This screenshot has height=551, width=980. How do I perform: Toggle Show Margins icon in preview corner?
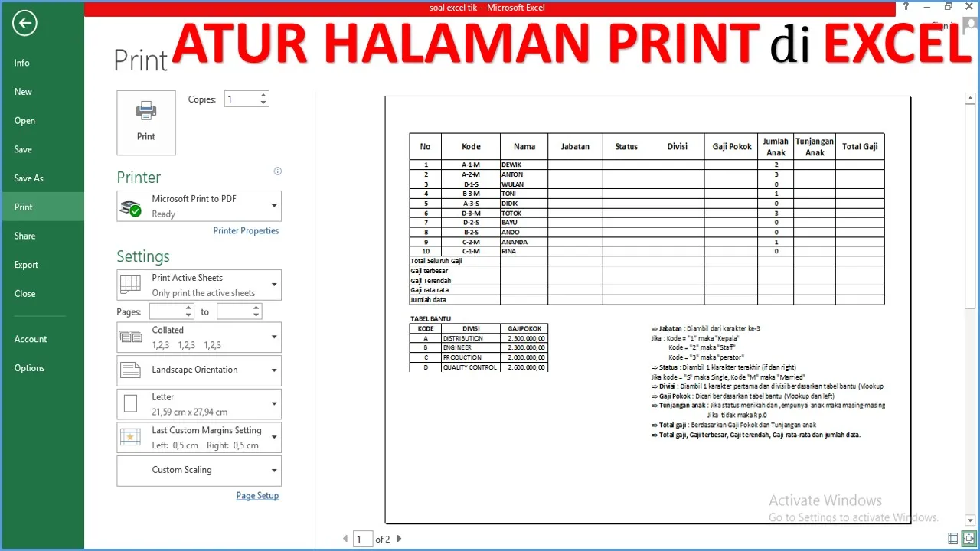point(953,539)
